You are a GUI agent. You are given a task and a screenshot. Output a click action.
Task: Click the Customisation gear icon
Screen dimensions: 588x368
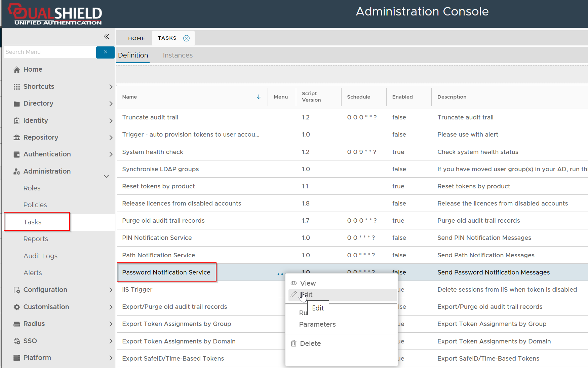tap(16, 307)
